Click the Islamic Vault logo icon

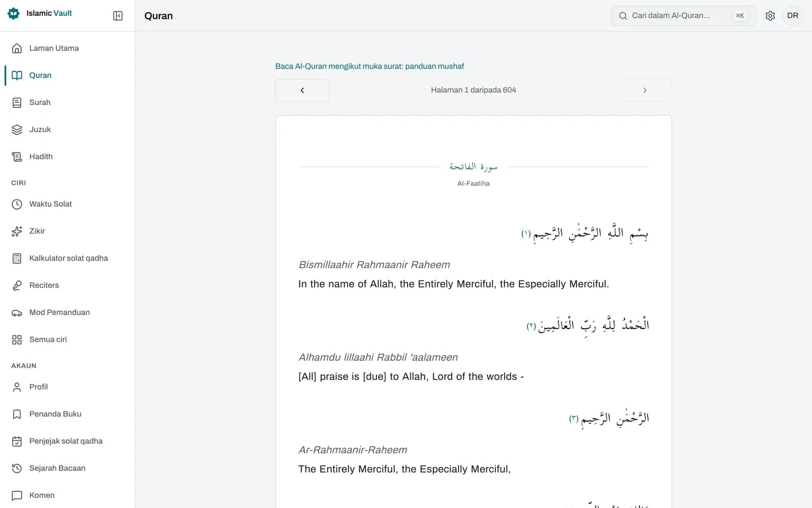[x=14, y=14]
